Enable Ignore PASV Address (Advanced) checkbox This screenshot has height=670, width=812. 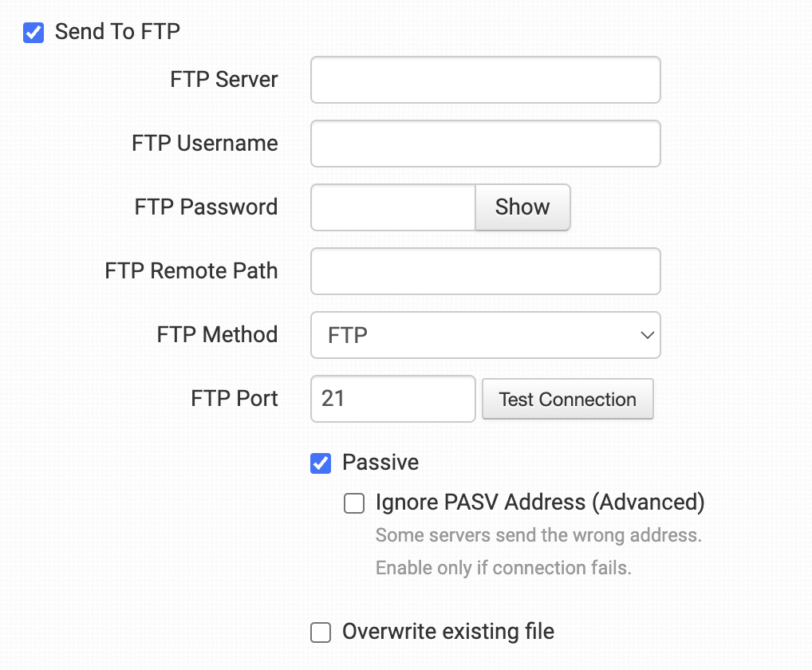pyautogui.click(x=354, y=503)
